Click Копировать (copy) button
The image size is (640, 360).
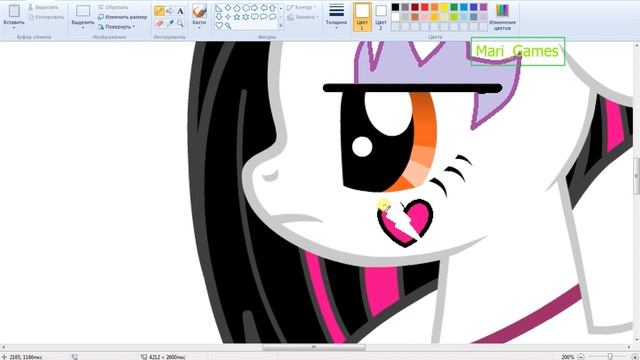click(x=46, y=17)
